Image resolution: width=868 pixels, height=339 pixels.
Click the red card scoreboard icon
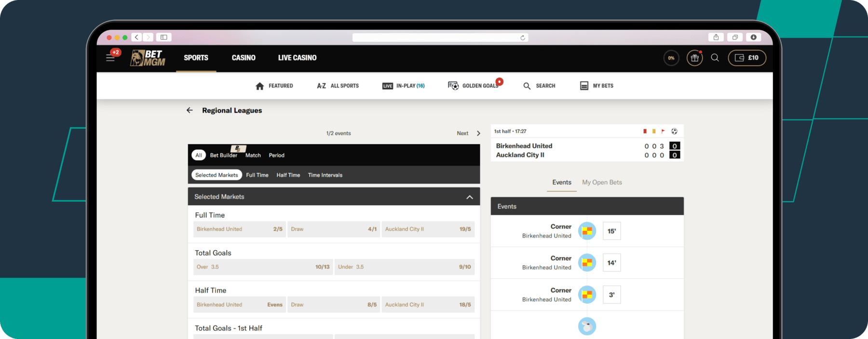coord(645,131)
